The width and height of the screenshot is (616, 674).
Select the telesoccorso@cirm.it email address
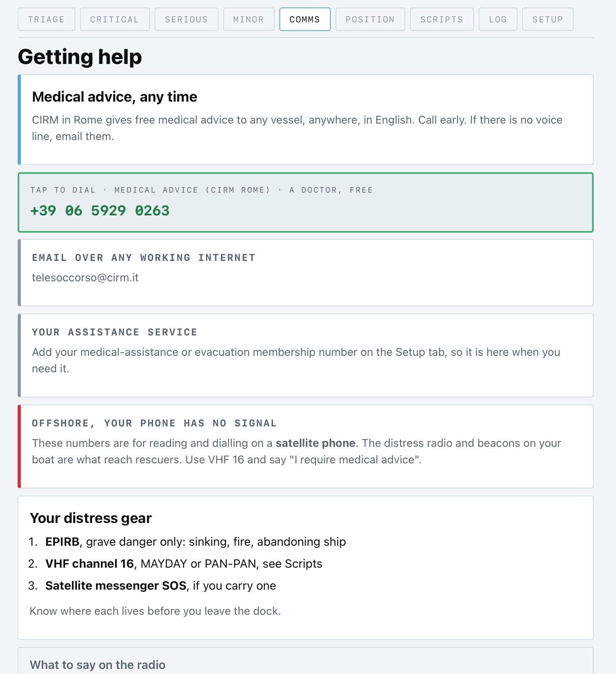point(85,277)
